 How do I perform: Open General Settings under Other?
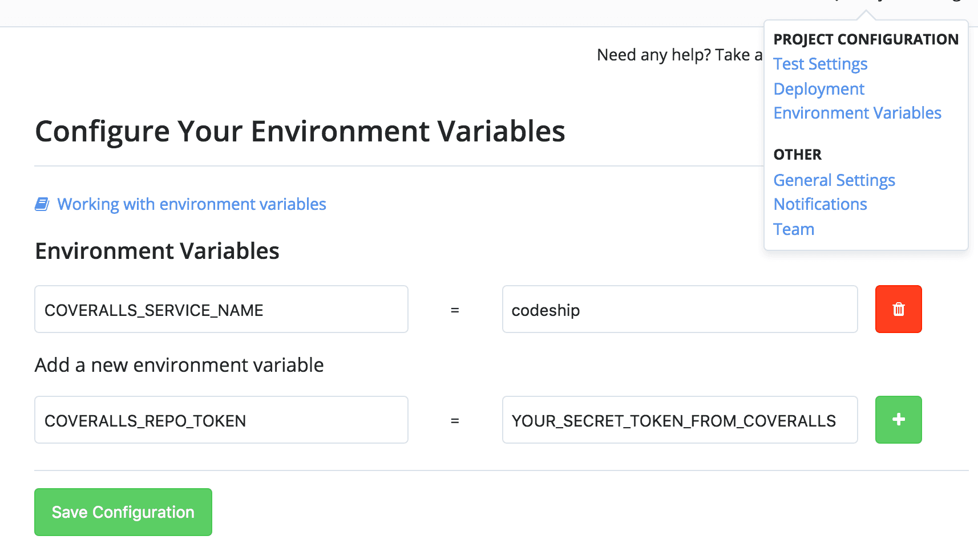(x=834, y=180)
